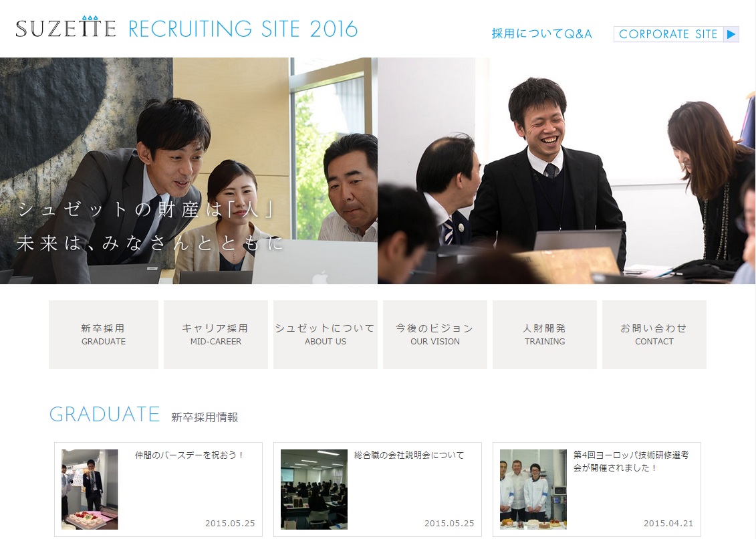
Task: Open the chefs Europe training thumbnail
Action: click(x=533, y=490)
